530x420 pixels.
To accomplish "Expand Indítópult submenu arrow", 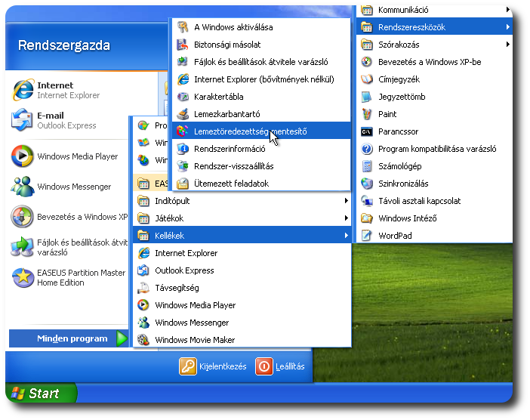I will (x=346, y=201).
